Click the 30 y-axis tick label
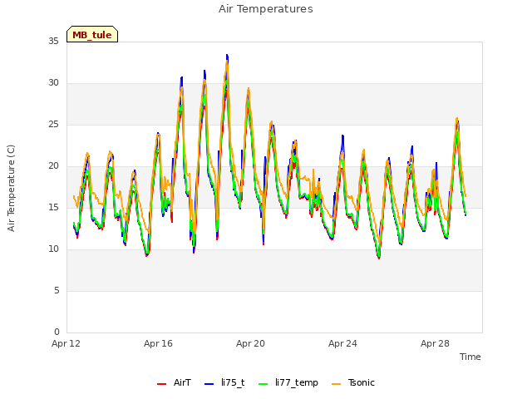 [x=53, y=83]
